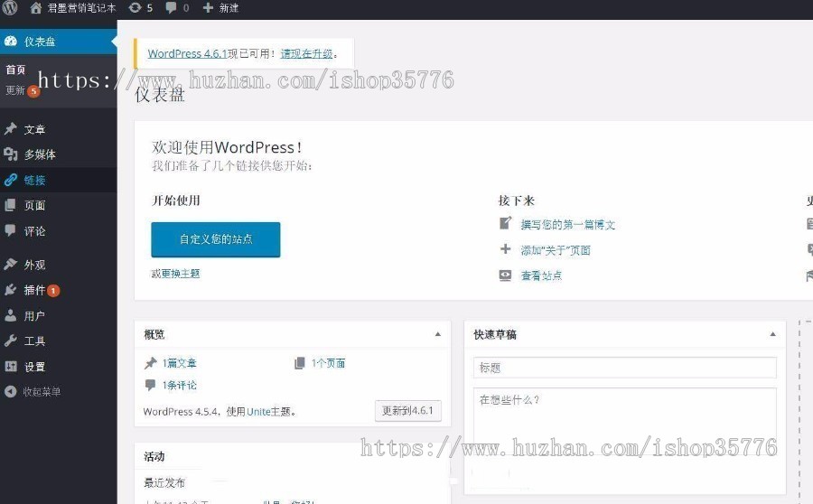The width and height of the screenshot is (813, 504).
Task: Open the 页面 menu in sidebar
Action: pos(34,205)
